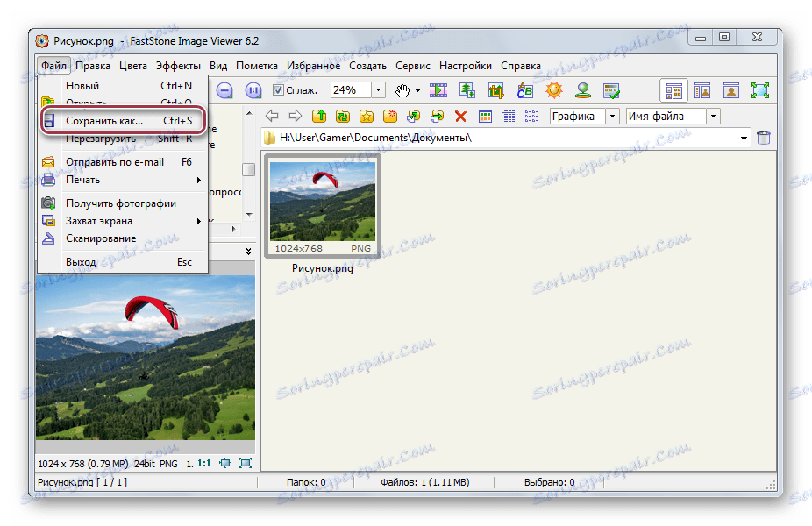Click the recycle bin icon

click(x=764, y=138)
